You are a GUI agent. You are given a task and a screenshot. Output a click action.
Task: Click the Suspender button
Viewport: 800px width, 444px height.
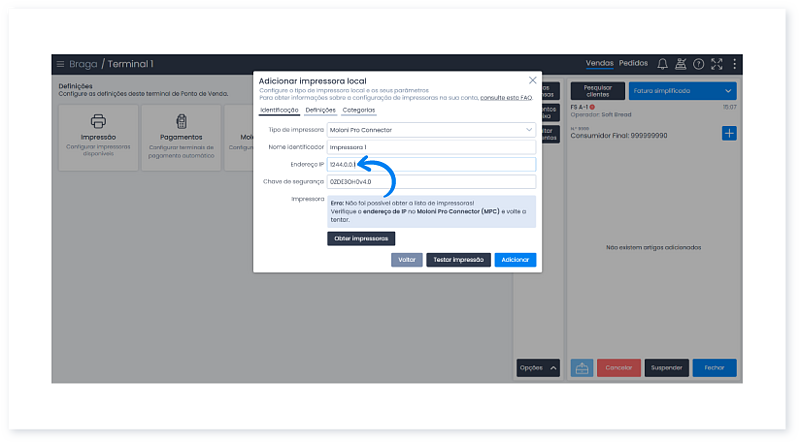point(667,368)
